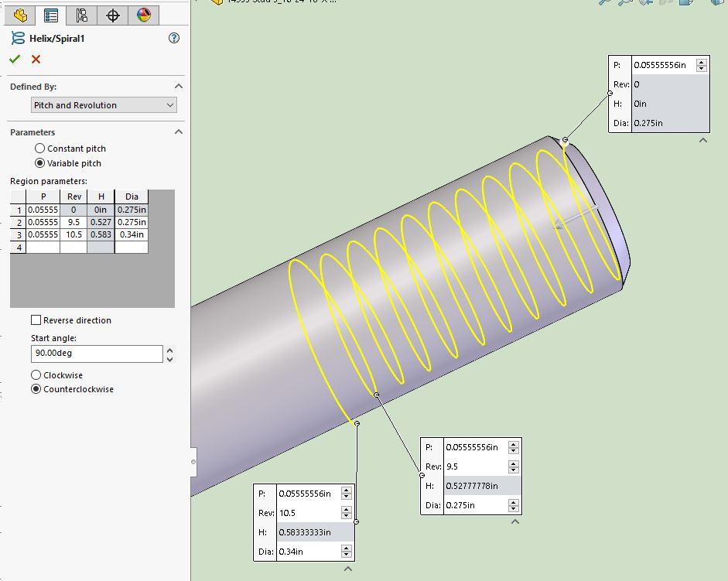Screen dimensions: 728x581
Task: Click the Start angle input field
Action: pyautogui.click(x=97, y=353)
